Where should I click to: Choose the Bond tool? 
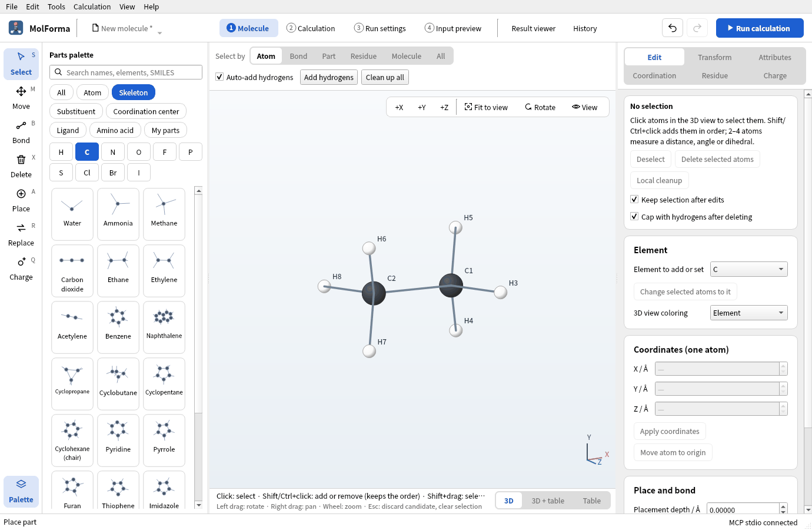point(21,132)
